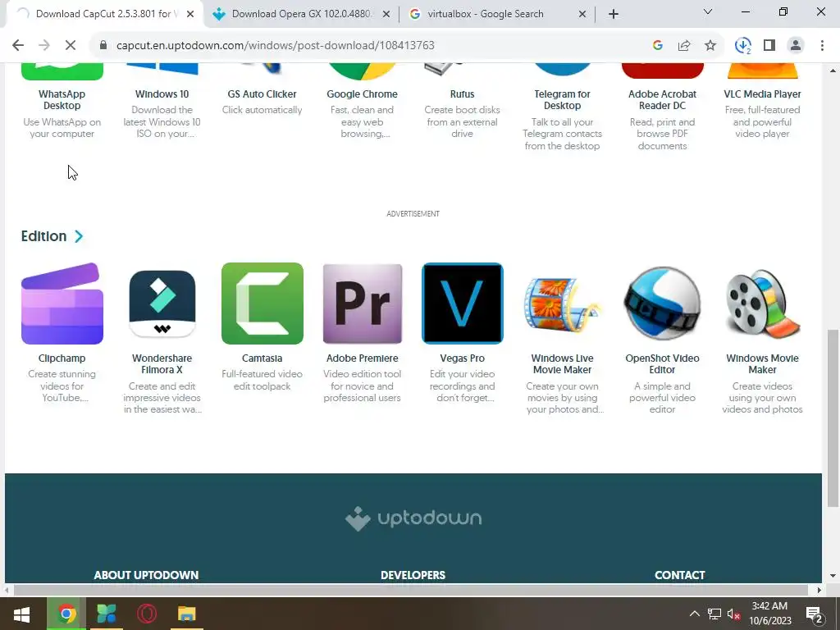This screenshot has width=840, height=630.
Task: Open the Chrome three-dot menu
Action: [x=822, y=46]
